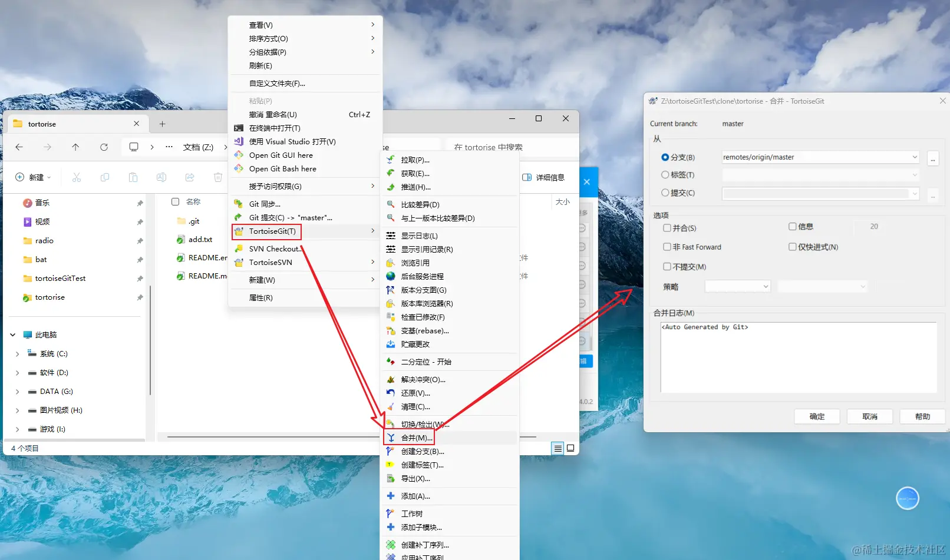
Task: Choose 刷新(E) from context menu
Action: pos(305,65)
